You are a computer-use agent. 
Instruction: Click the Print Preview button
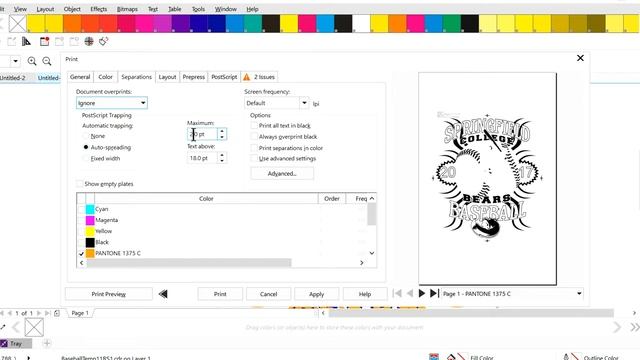click(x=109, y=294)
